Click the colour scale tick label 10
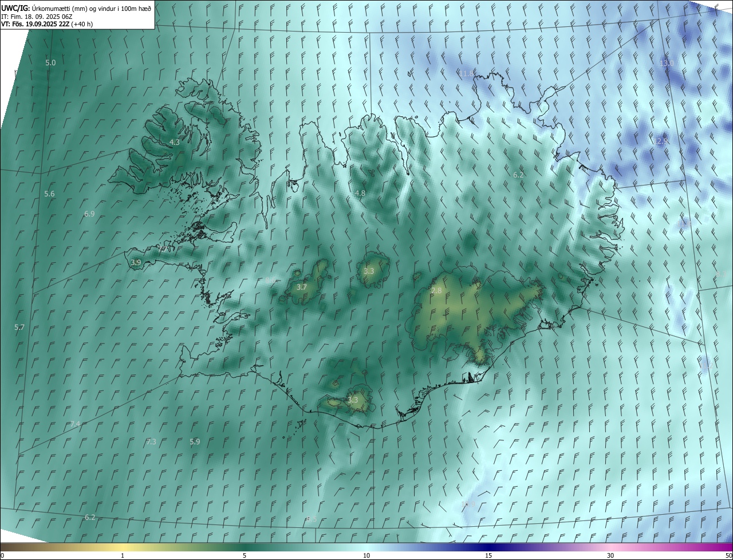Image resolution: width=733 pixels, height=560 pixels. (366, 555)
